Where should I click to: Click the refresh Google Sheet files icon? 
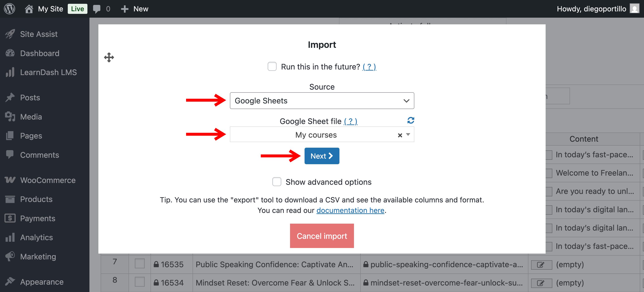click(x=411, y=120)
